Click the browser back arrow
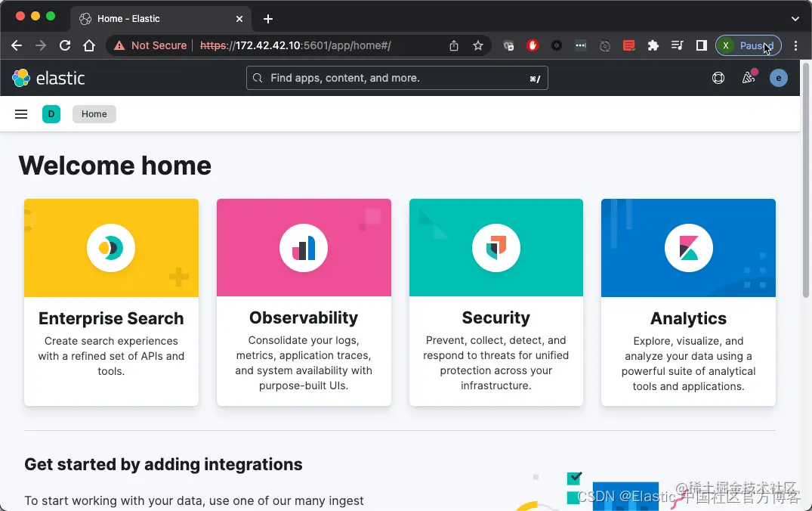 [x=17, y=45]
